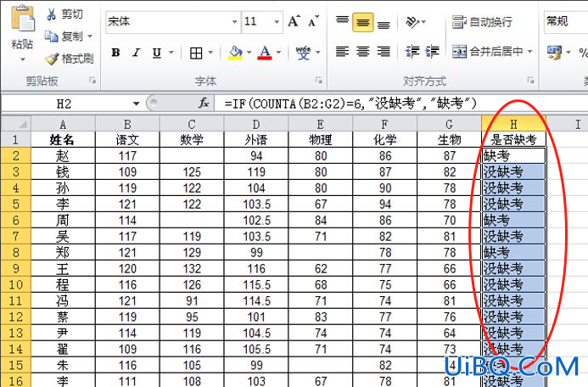Screen dimensions: 588x387
Task: Center text horizontally
Action: [x=362, y=52]
